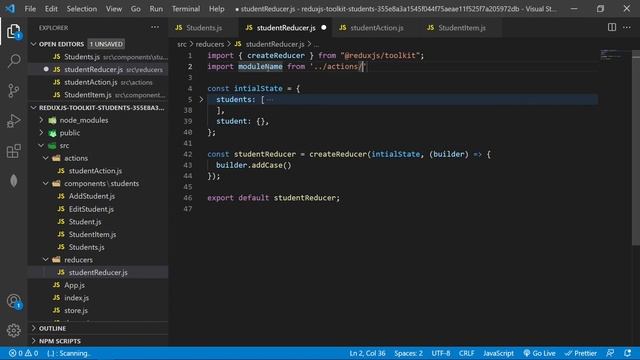640x360 pixels.
Task: Click the split editor right icon
Action: coord(611,27)
